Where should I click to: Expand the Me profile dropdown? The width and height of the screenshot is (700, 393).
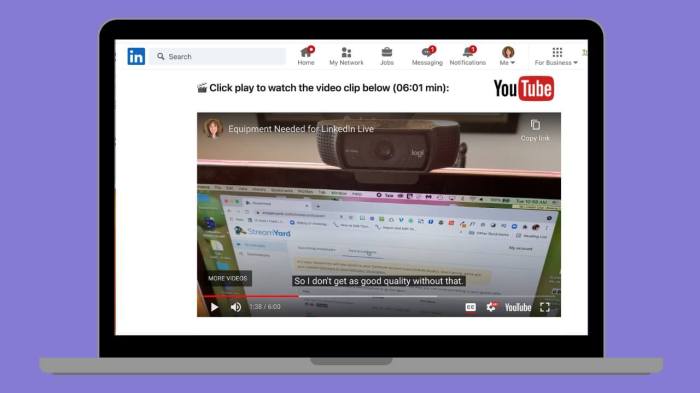(x=508, y=56)
